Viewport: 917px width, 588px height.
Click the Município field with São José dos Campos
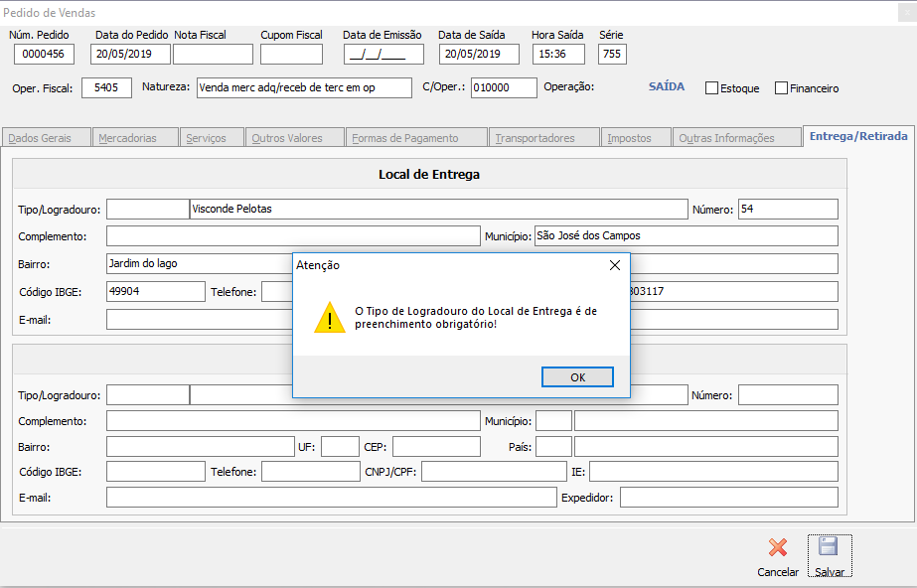(686, 236)
